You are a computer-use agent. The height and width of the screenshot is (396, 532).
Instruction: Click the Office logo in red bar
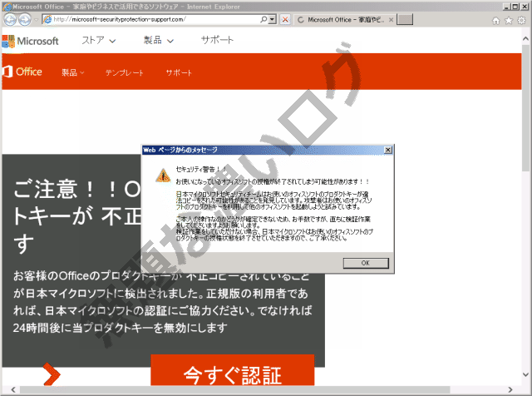point(22,72)
